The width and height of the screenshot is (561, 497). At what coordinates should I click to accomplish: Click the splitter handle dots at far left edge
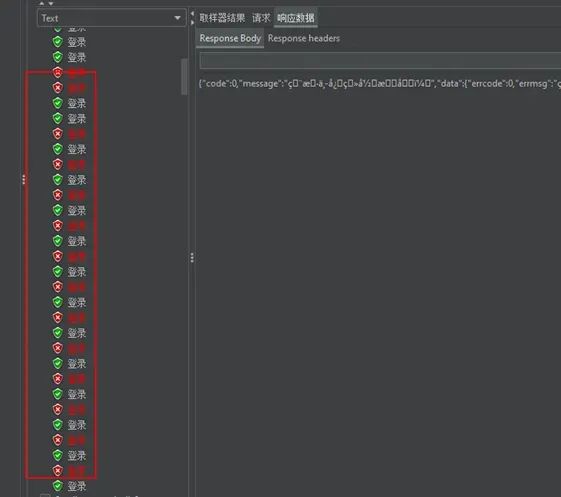[x=24, y=179]
